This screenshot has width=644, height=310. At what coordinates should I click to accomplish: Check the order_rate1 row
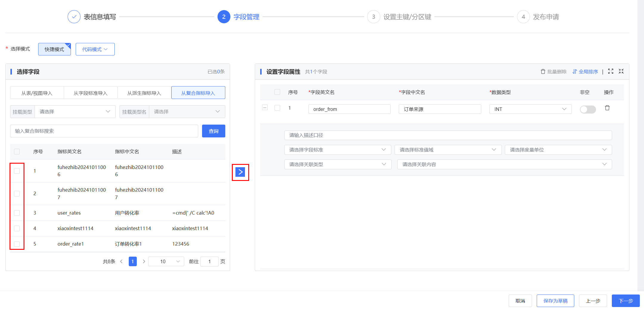[17, 244]
